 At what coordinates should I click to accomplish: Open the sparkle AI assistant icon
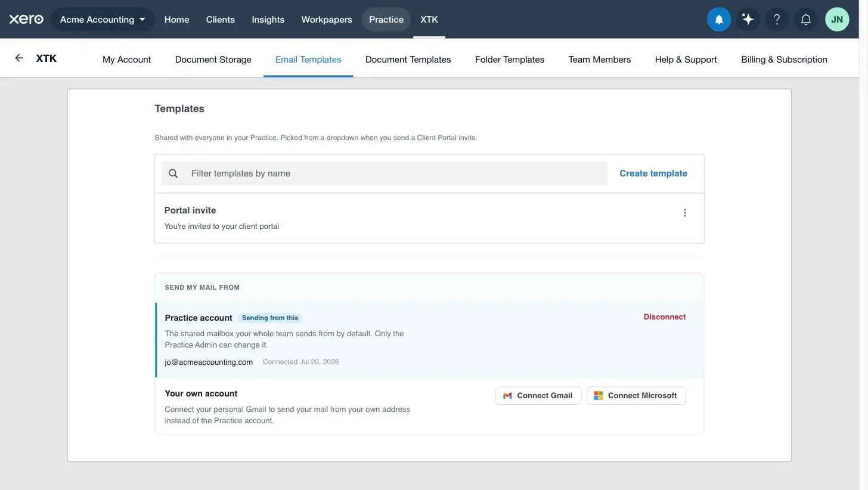click(748, 19)
